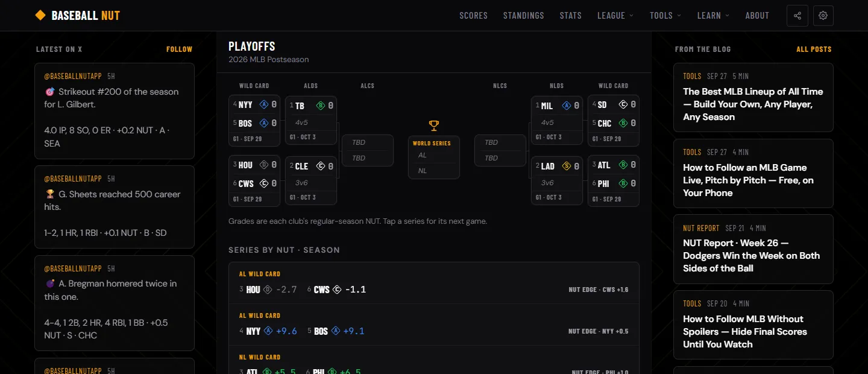Open the ALCS TBD matchup card
The image size is (868, 374).
[368, 150]
